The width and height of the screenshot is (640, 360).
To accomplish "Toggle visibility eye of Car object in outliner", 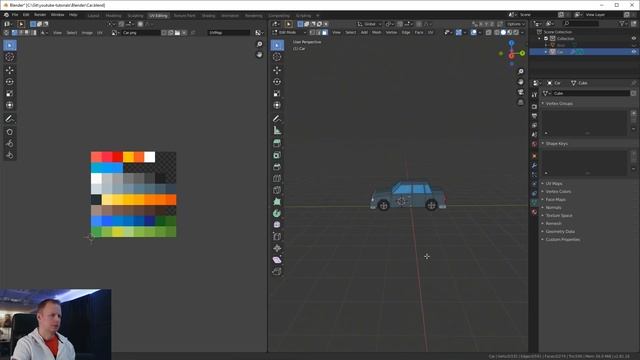I will 634,52.
